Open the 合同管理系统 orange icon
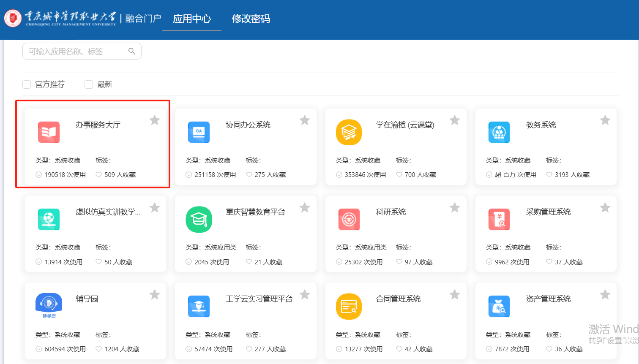 349,307
